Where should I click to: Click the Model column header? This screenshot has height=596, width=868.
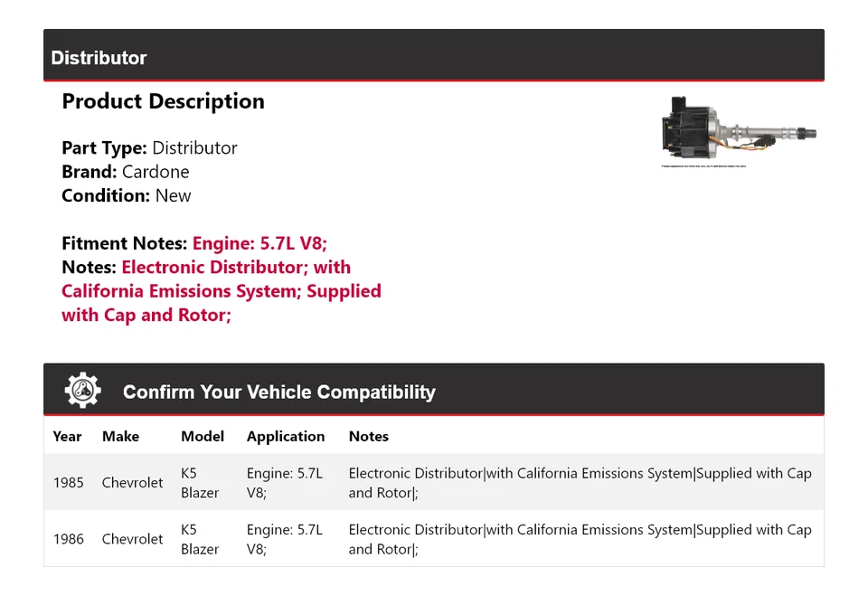[x=203, y=437]
